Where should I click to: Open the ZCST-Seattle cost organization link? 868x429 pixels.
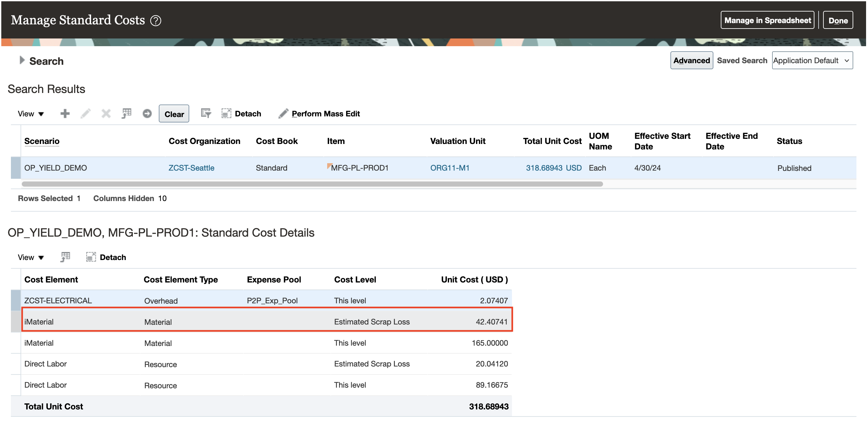click(x=191, y=168)
